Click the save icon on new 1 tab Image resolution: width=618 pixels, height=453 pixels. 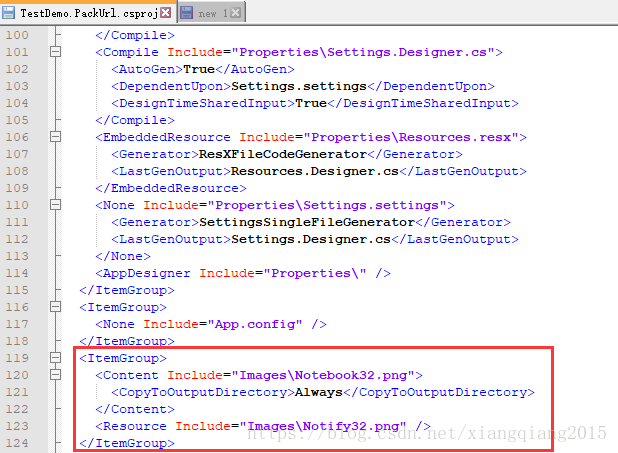(187, 13)
